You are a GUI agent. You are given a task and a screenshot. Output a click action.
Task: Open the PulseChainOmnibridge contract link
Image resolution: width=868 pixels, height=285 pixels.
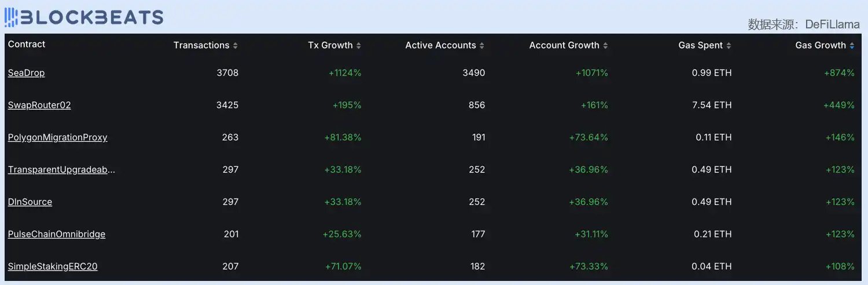[x=57, y=235]
